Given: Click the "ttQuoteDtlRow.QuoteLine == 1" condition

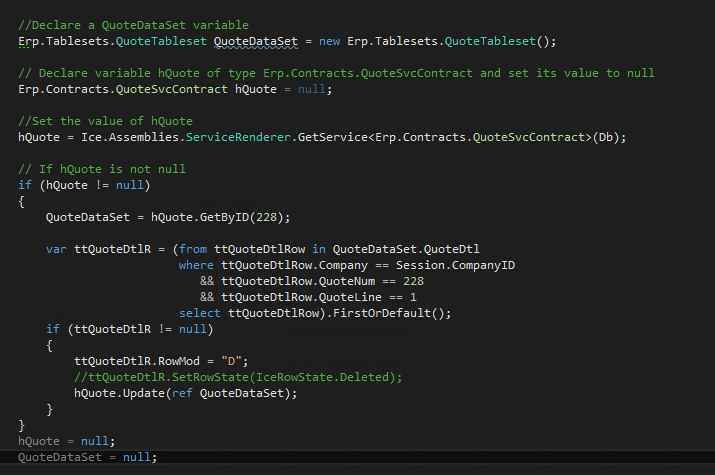Looking at the screenshot, I should pos(319,297).
